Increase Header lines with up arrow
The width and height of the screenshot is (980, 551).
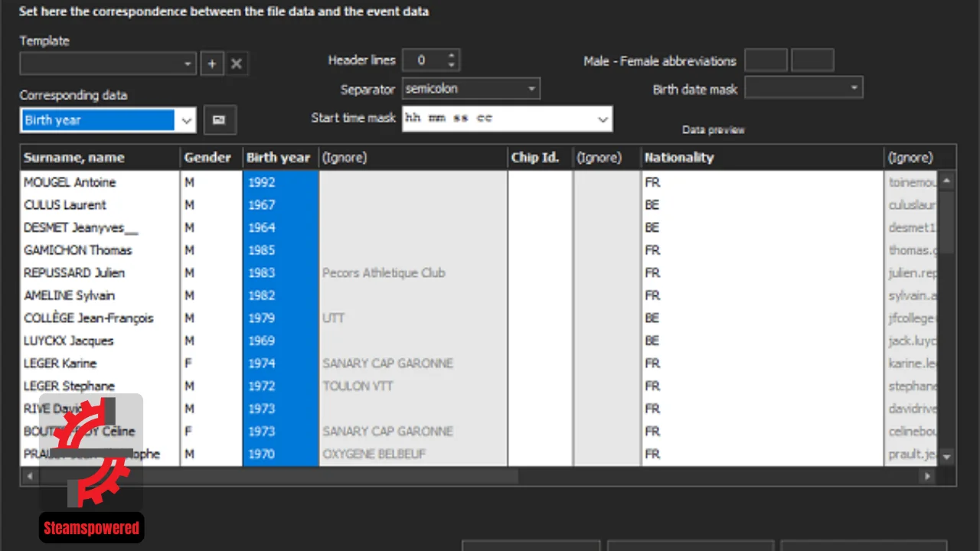(x=452, y=56)
